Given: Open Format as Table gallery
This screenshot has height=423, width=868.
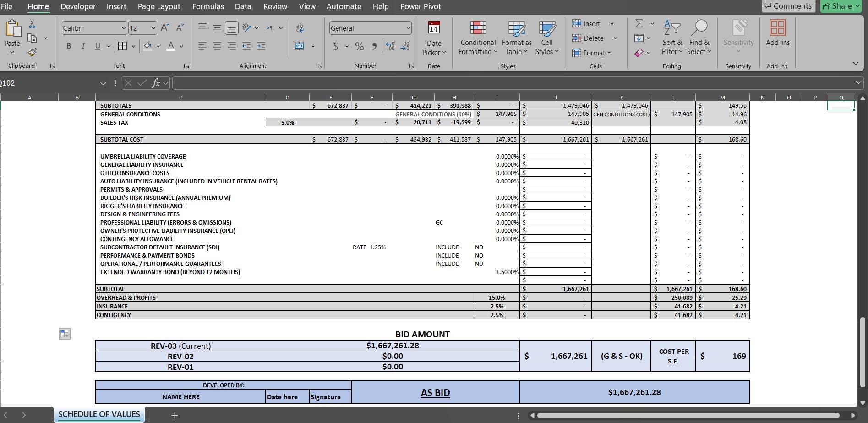Looking at the screenshot, I should 517,38.
